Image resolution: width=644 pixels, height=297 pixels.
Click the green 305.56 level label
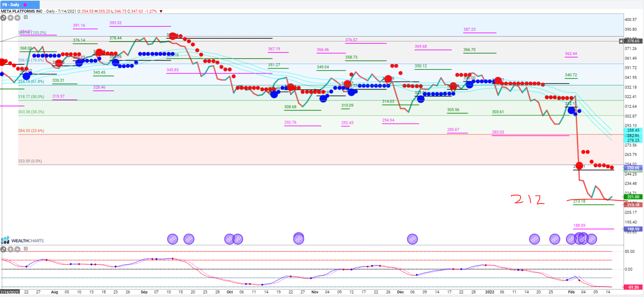pyautogui.click(x=453, y=110)
